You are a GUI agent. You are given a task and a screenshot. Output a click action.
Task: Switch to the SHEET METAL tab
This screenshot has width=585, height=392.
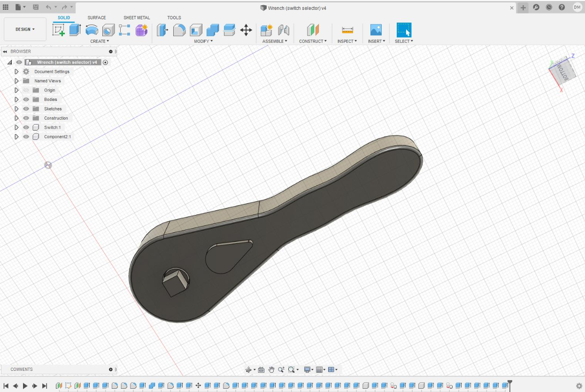pyautogui.click(x=137, y=18)
